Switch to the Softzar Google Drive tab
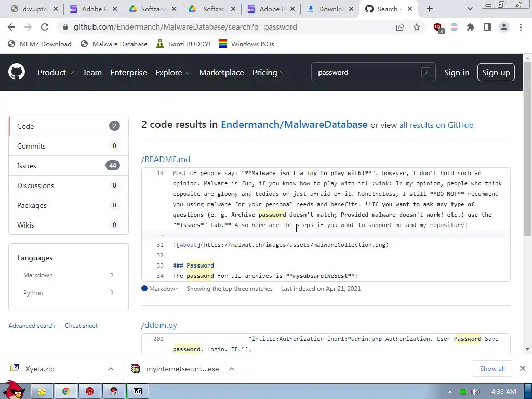The image size is (532, 399). click(x=153, y=9)
